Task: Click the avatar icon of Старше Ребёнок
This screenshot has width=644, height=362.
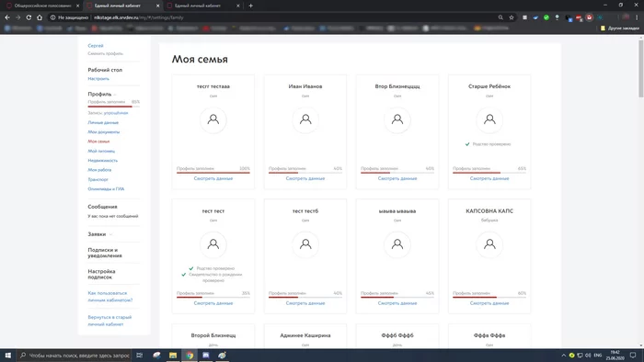Action: [489, 119]
